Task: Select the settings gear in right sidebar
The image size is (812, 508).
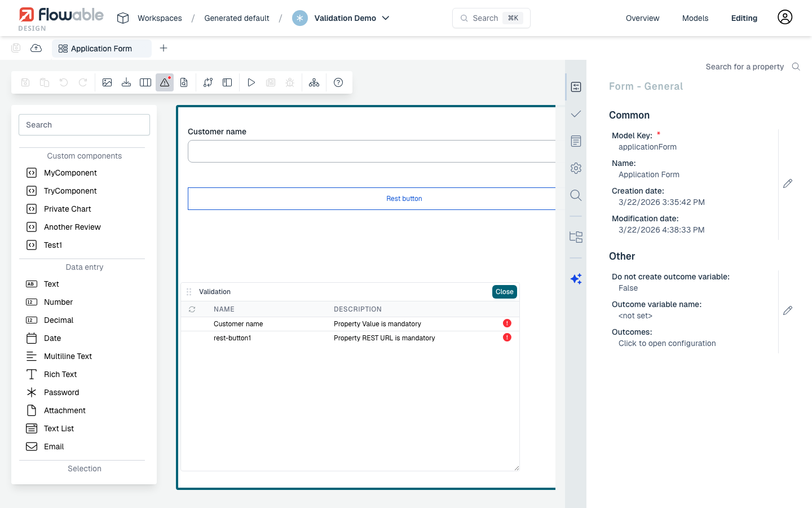Action: [x=576, y=168]
